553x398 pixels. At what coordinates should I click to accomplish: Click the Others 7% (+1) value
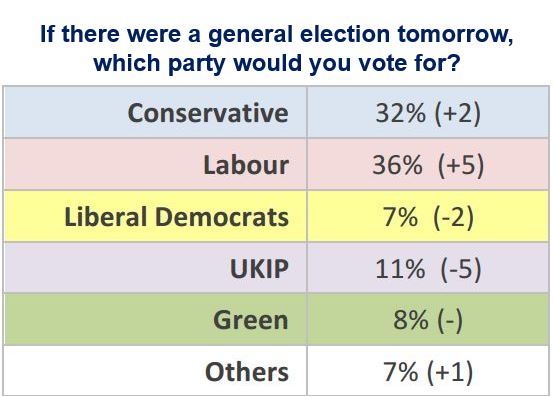pyautogui.click(x=428, y=372)
